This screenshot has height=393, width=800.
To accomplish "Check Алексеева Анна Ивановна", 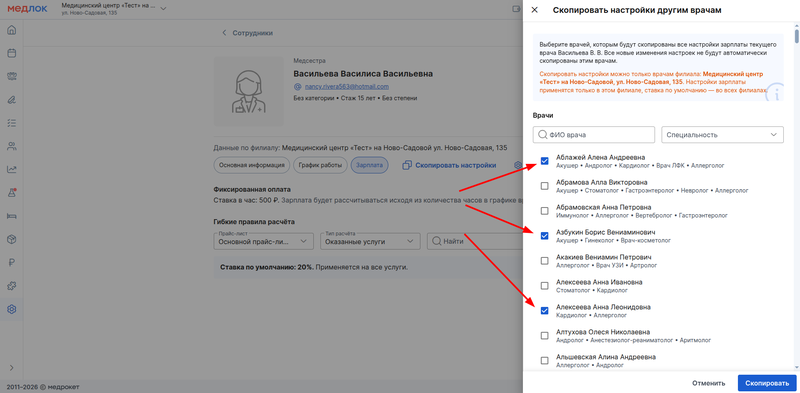I will click(x=544, y=286).
